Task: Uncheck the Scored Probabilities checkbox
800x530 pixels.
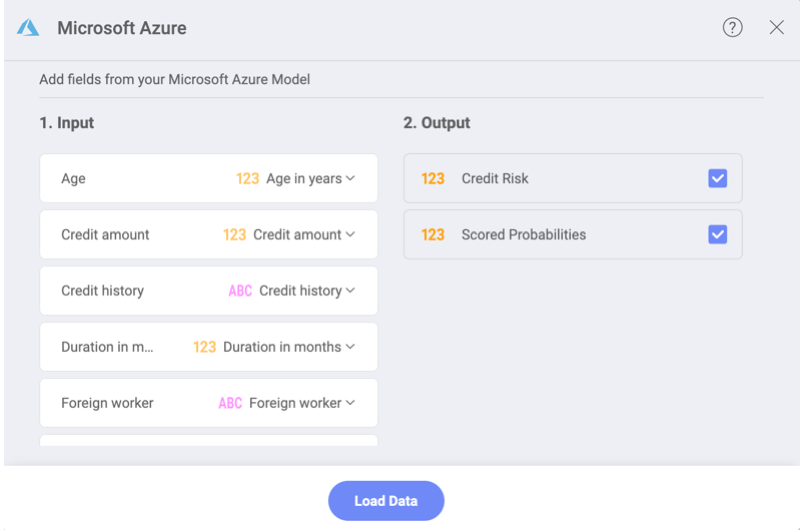Action: [x=717, y=235]
